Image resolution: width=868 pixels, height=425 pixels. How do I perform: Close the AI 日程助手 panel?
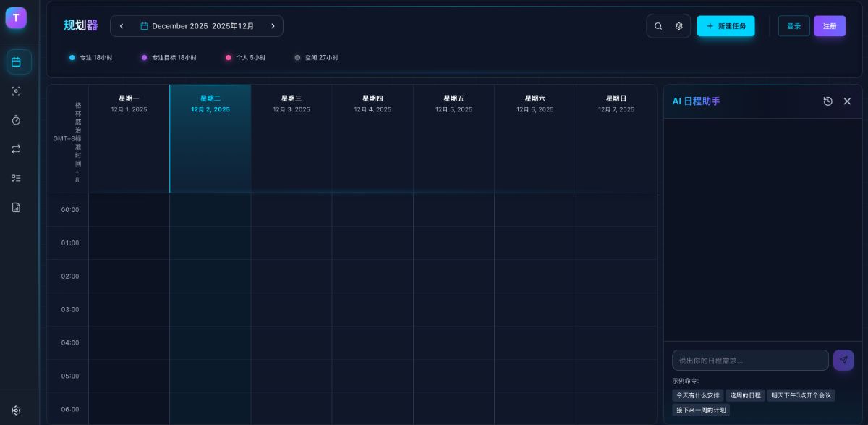click(847, 101)
